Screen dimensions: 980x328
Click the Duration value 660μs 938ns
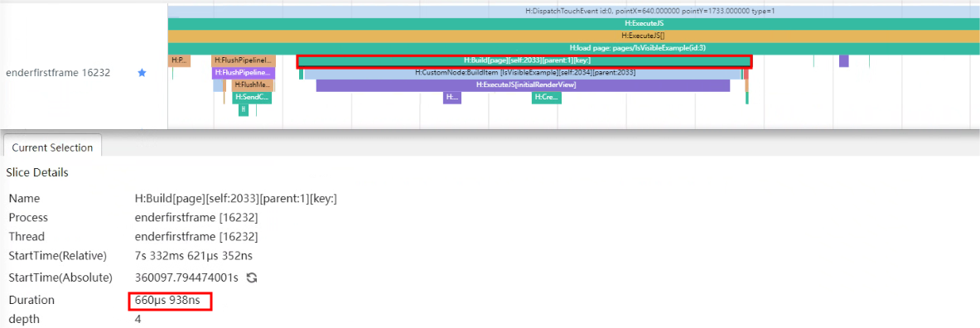click(x=167, y=301)
